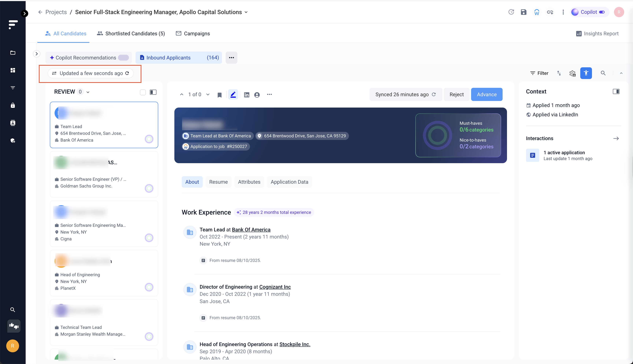Image resolution: width=633 pixels, height=364 pixels.
Task: Open the history clock icon in header
Action: [x=511, y=12]
